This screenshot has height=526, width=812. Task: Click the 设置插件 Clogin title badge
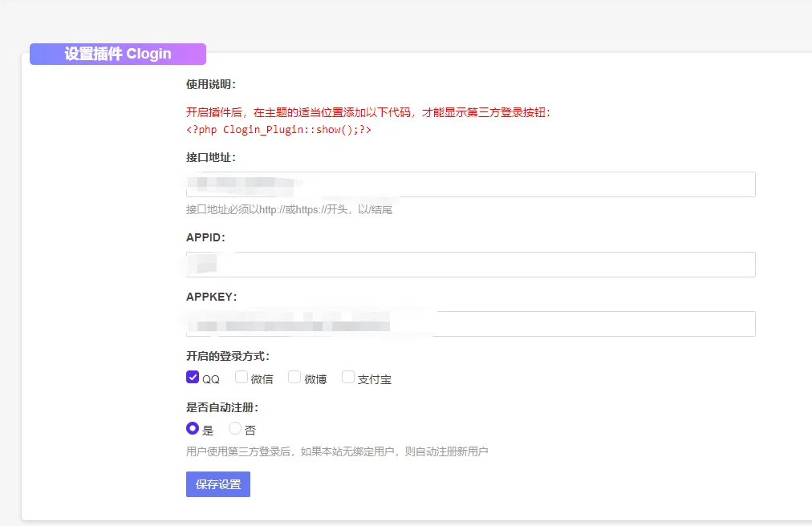tap(118, 54)
